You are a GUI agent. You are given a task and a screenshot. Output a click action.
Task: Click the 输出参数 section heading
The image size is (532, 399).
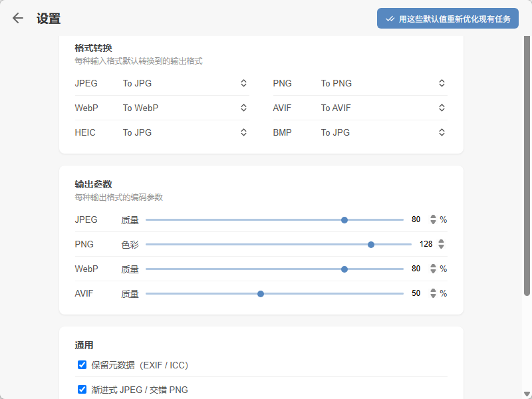coord(93,184)
